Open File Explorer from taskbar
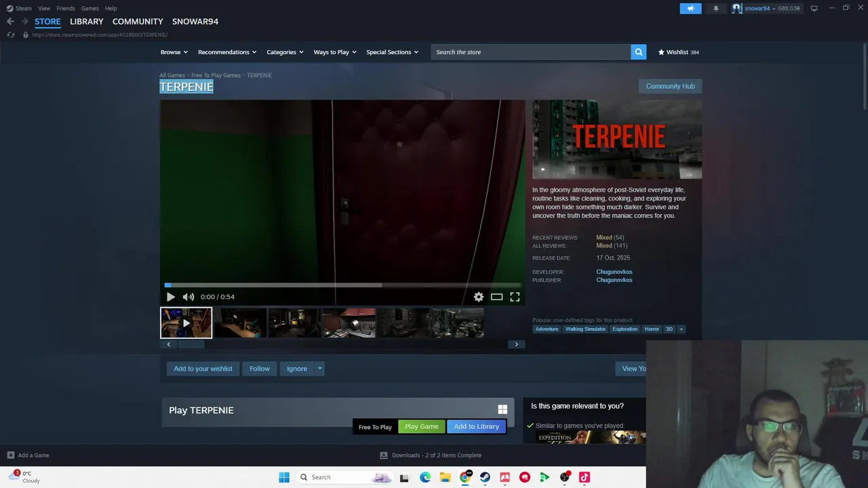 coord(446,477)
